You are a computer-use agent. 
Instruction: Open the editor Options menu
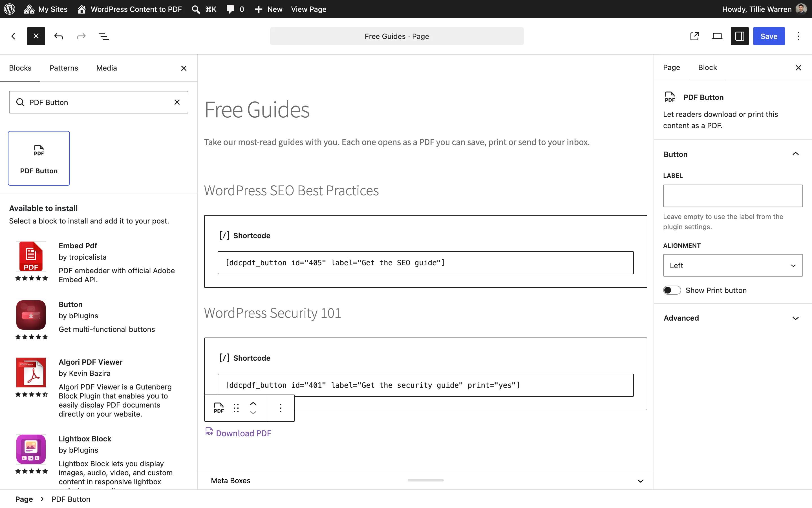point(798,36)
